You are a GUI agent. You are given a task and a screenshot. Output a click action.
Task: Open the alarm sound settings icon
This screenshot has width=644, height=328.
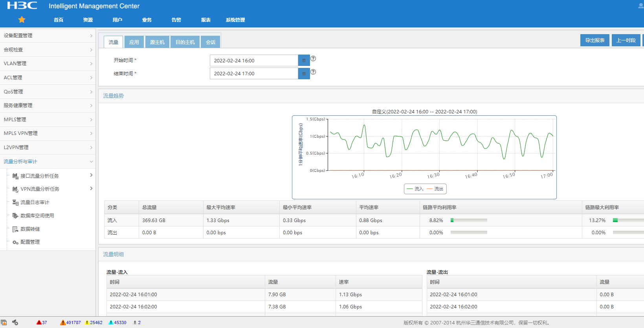tap(15, 323)
